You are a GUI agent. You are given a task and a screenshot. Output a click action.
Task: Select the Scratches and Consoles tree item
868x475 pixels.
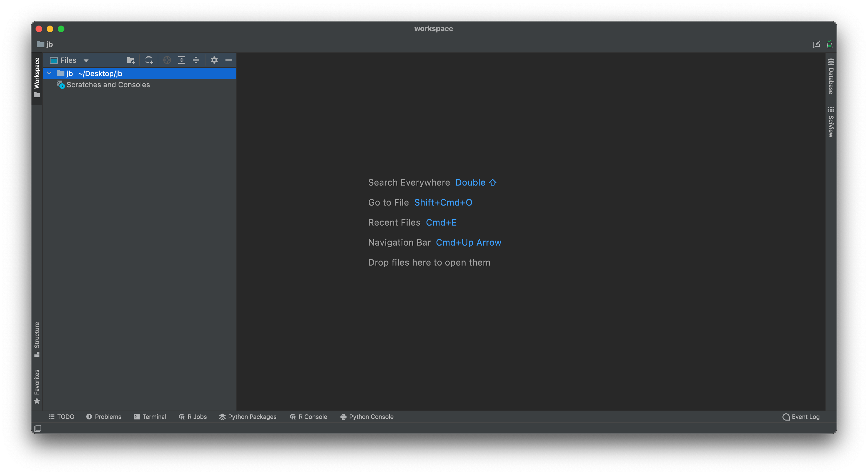[x=108, y=85]
